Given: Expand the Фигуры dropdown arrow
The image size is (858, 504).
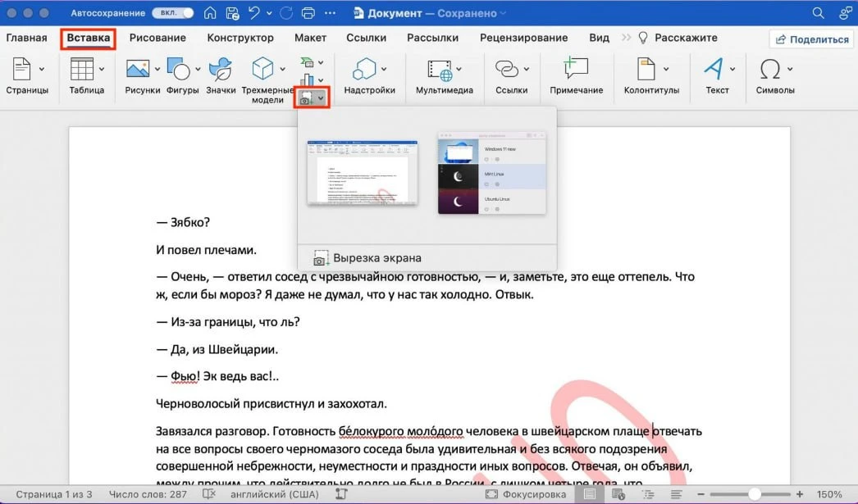Looking at the screenshot, I should [x=198, y=70].
